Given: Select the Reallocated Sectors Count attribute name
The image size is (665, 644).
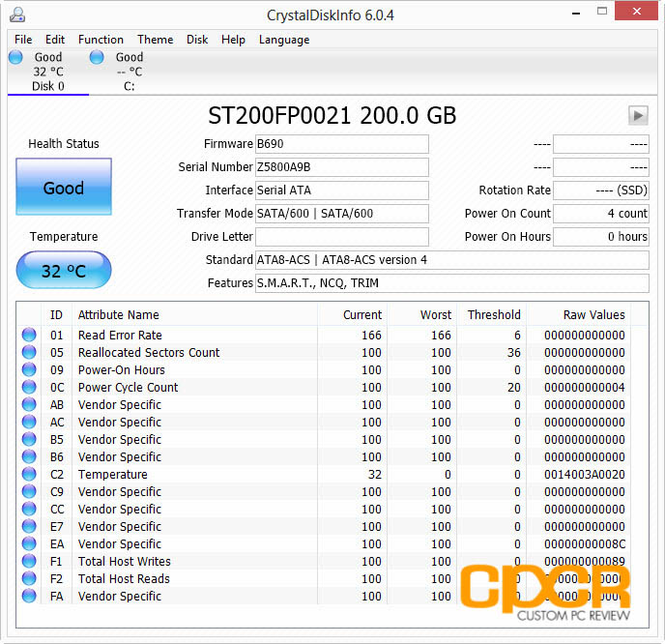Looking at the screenshot, I should tap(149, 353).
